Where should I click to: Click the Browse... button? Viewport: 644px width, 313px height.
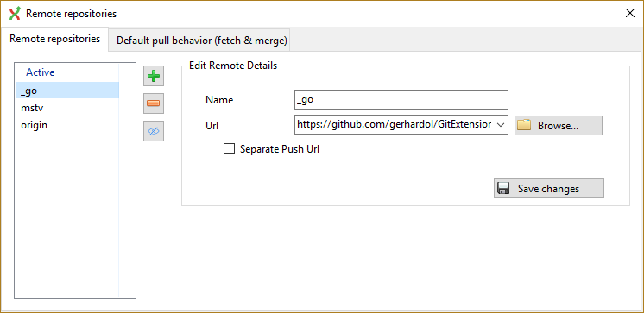point(559,126)
